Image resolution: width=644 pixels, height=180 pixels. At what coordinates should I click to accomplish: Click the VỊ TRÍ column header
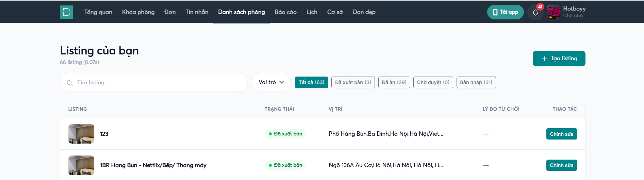point(335,109)
